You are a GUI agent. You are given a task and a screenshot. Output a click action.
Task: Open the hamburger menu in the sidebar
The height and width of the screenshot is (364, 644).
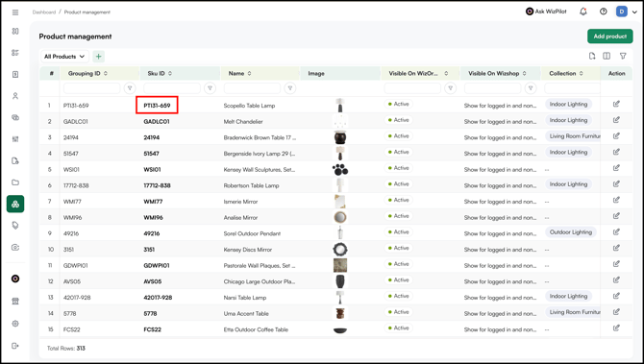coord(15,12)
